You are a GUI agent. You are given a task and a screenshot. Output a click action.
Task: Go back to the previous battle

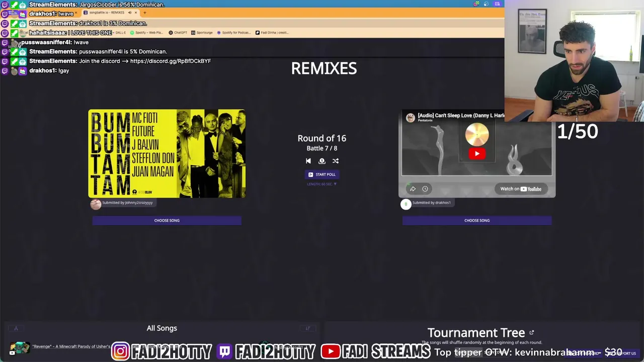[x=308, y=161]
